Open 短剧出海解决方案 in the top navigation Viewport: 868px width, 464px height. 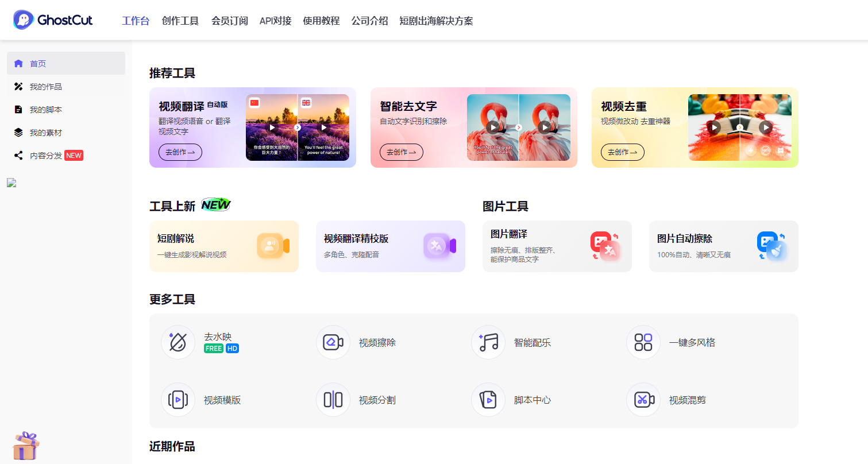pyautogui.click(x=437, y=21)
